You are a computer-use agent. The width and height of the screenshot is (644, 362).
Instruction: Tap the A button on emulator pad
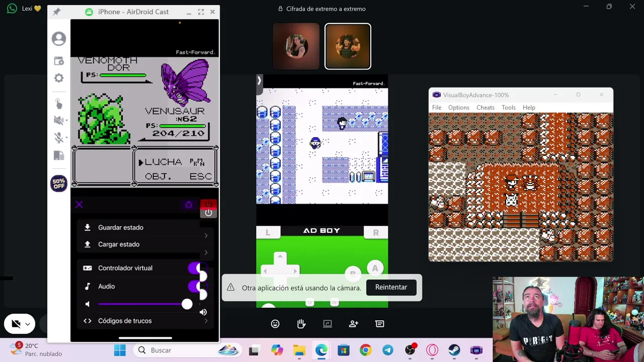click(375, 268)
